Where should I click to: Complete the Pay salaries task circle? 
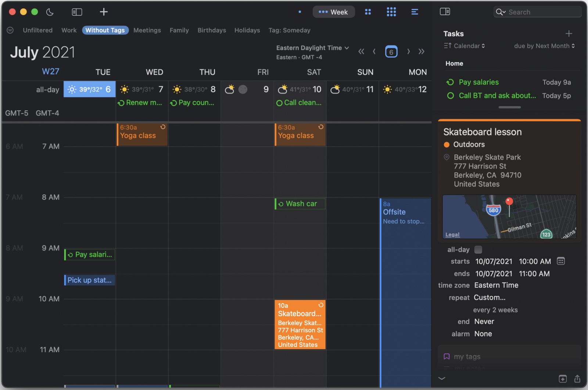[450, 82]
